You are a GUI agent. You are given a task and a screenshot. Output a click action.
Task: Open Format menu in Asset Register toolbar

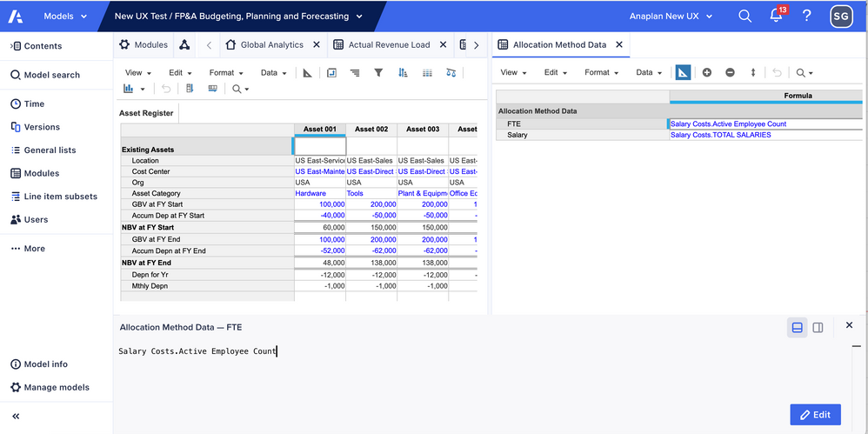[x=226, y=72]
